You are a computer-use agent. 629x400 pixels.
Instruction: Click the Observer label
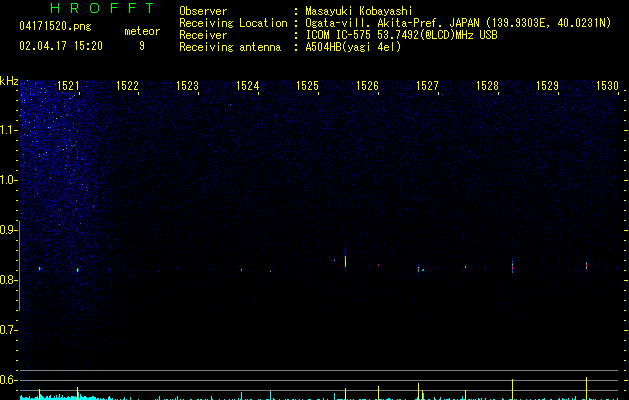pos(203,11)
